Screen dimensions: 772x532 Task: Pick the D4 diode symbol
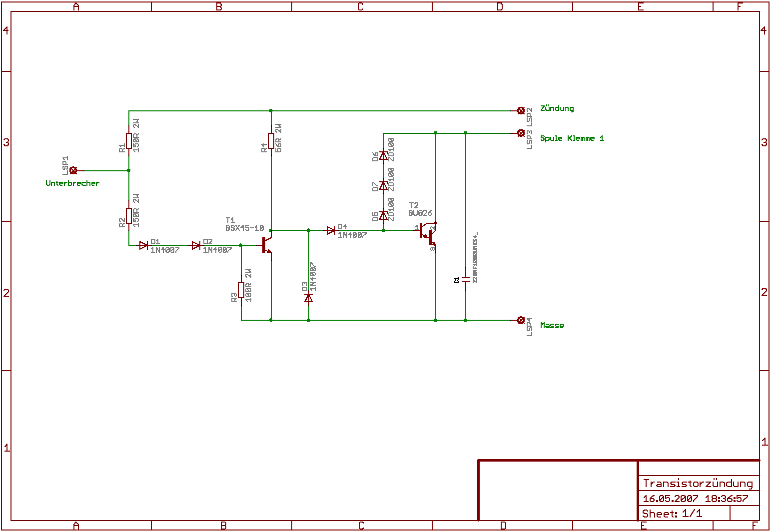pos(331,230)
